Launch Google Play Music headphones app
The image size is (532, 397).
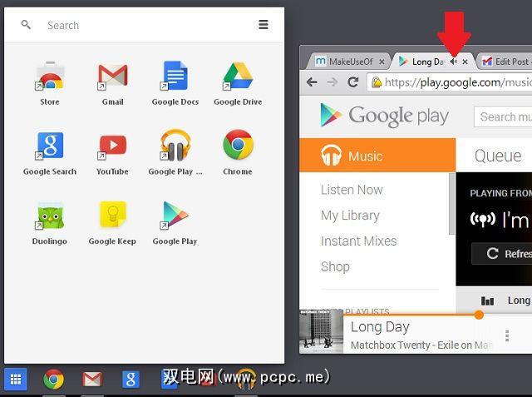tap(175, 146)
